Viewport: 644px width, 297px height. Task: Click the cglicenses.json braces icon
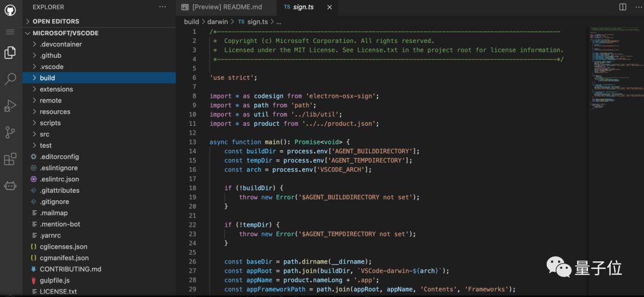tap(33, 247)
